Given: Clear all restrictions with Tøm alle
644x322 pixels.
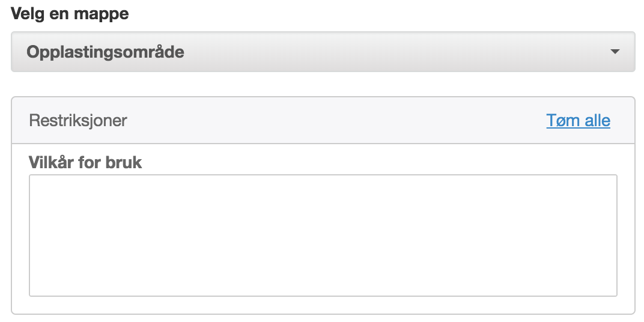Looking at the screenshot, I should [578, 121].
